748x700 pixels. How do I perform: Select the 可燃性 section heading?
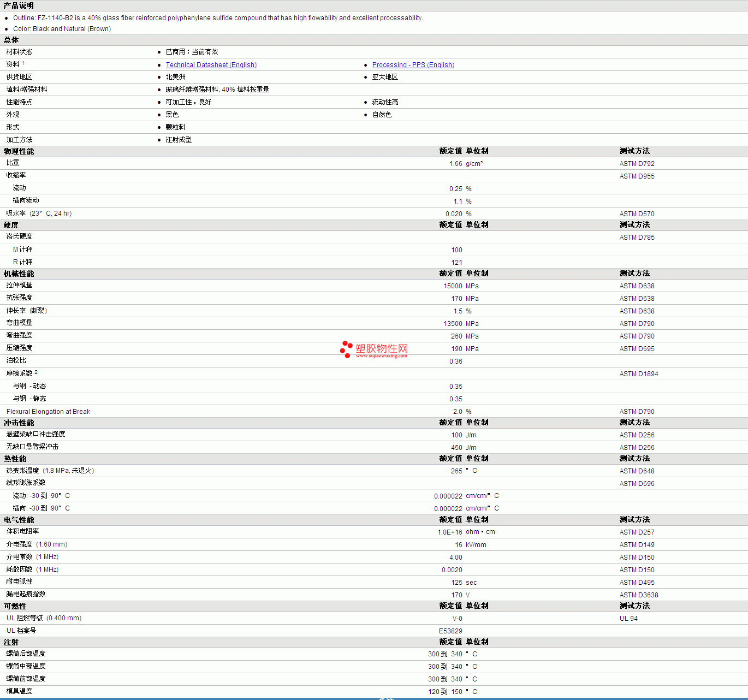click(15, 606)
